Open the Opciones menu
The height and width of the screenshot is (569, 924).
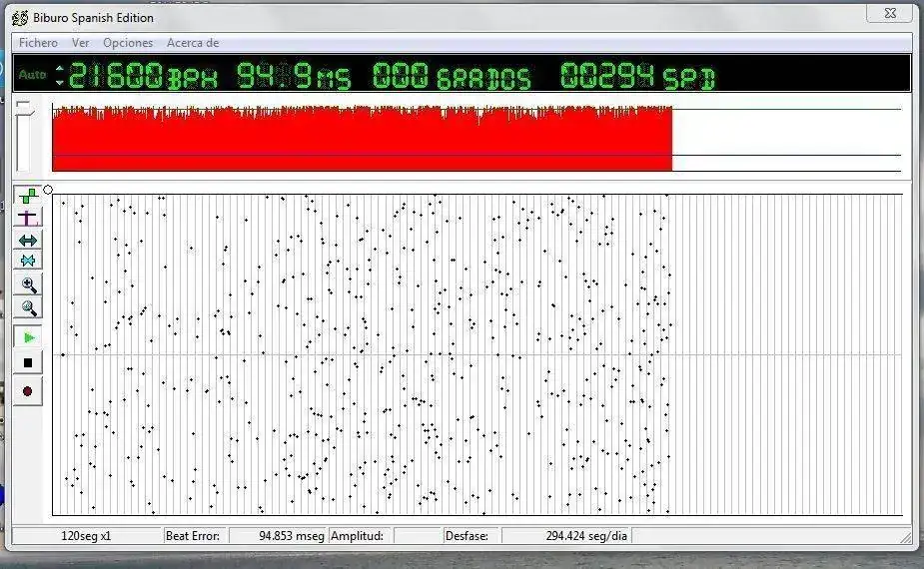pyautogui.click(x=128, y=43)
